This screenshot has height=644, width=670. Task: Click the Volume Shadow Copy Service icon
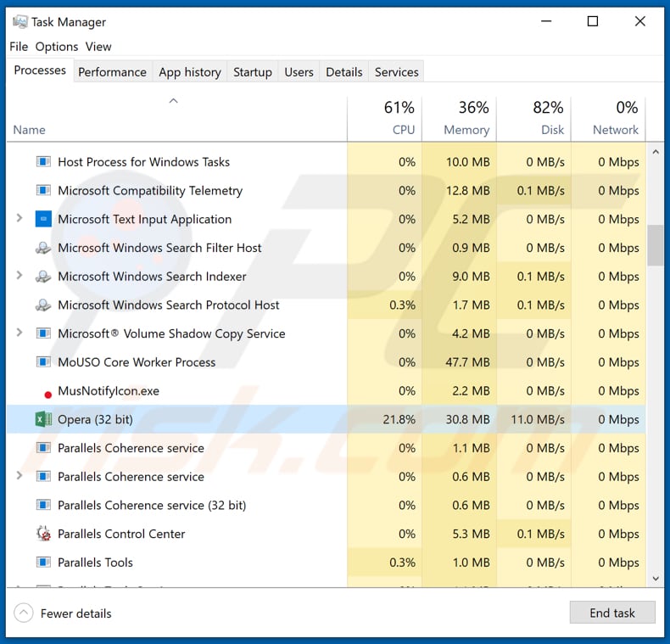pyautogui.click(x=43, y=333)
